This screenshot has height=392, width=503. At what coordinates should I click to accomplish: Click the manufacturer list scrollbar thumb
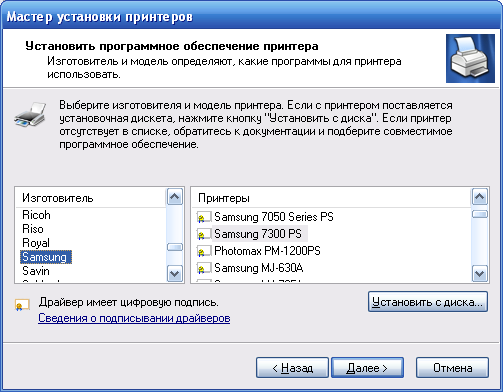(174, 247)
